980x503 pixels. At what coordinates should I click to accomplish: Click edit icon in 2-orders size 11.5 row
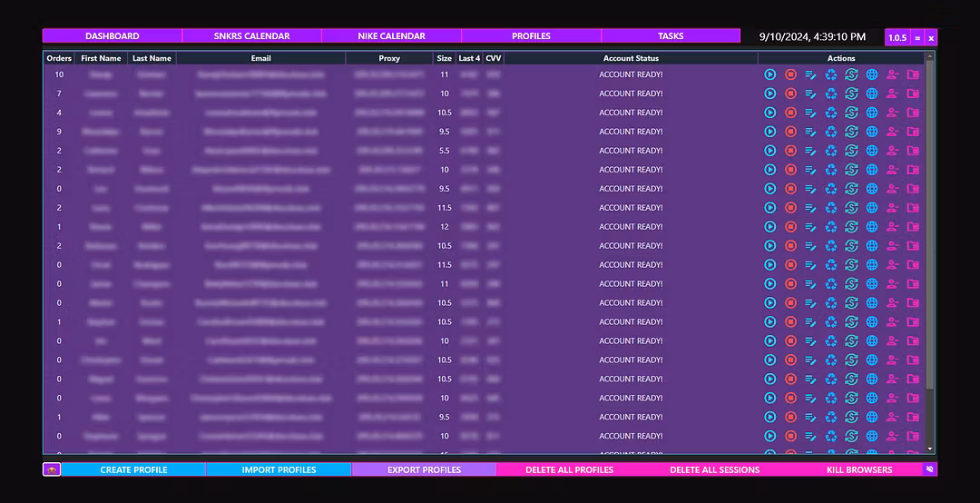point(810,208)
